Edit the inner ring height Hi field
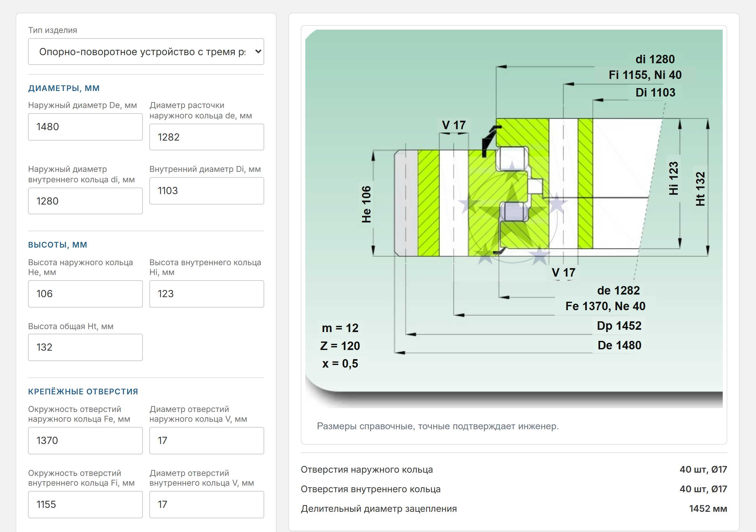The image size is (756, 532). (x=206, y=294)
